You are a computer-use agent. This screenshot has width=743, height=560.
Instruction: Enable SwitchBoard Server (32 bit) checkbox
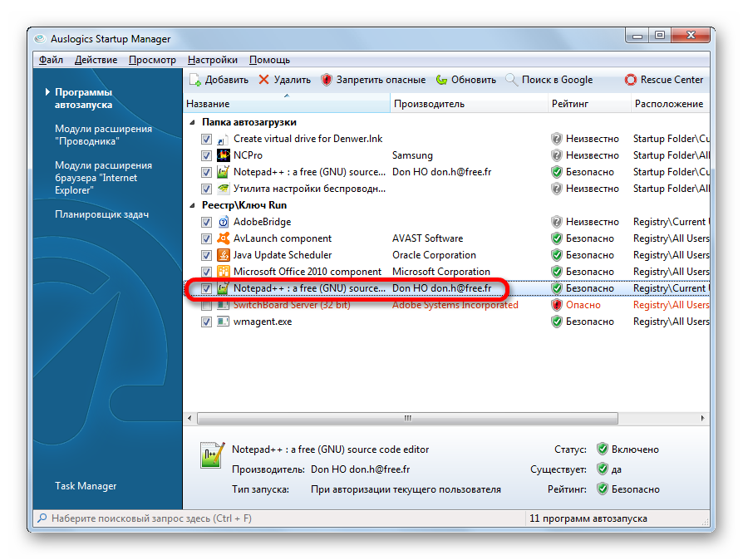pos(206,305)
